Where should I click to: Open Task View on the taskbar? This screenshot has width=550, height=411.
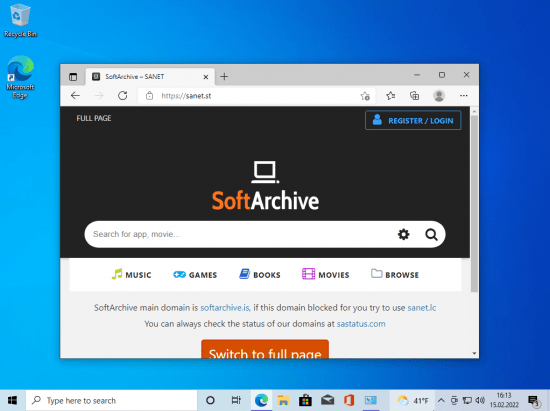pyautogui.click(x=236, y=400)
